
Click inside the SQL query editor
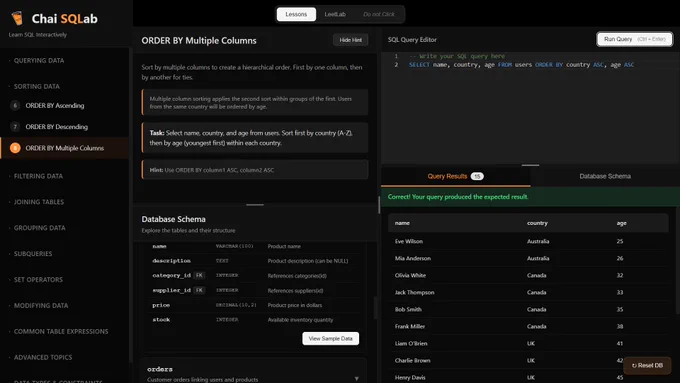[x=530, y=108]
